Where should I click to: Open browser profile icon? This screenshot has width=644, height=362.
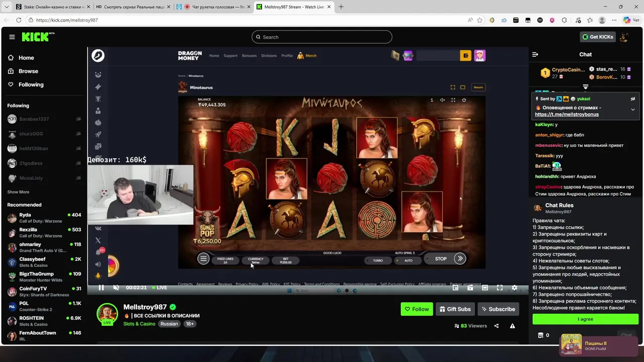point(602,20)
